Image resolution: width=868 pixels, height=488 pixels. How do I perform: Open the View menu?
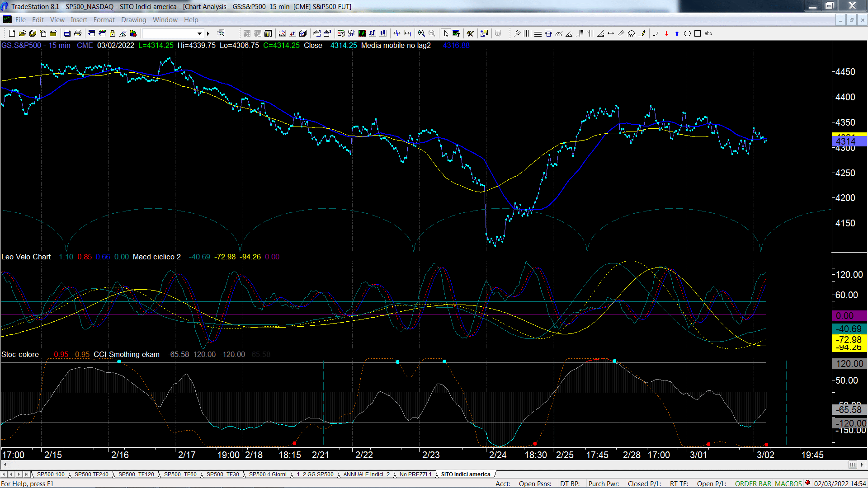tap(57, 20)
